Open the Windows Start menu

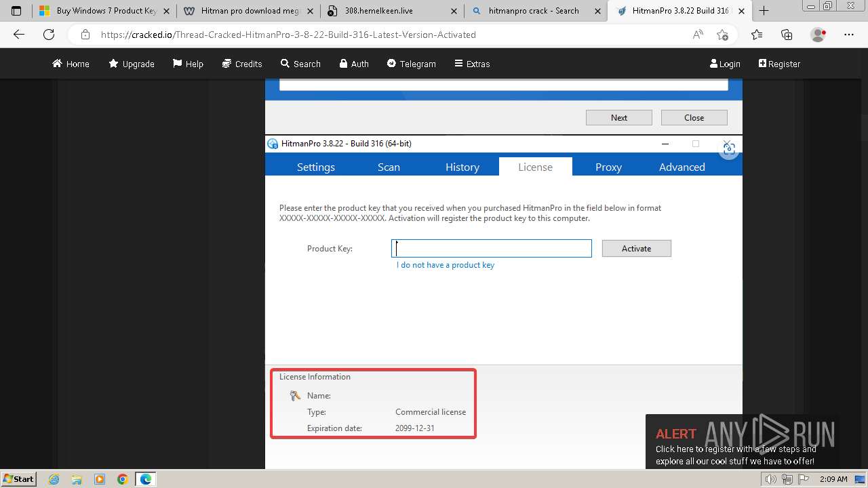tap(18, 479)
